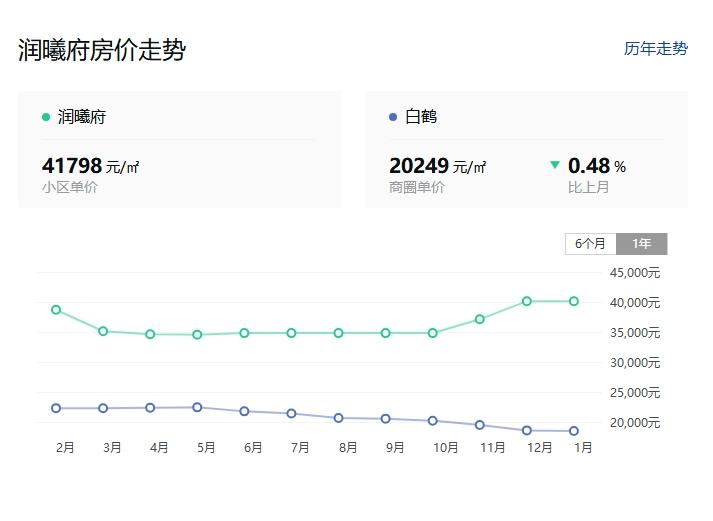Select green data point for 11月
Image resolution: width=713 pixels, height=521 pixels.
(480, 319)
